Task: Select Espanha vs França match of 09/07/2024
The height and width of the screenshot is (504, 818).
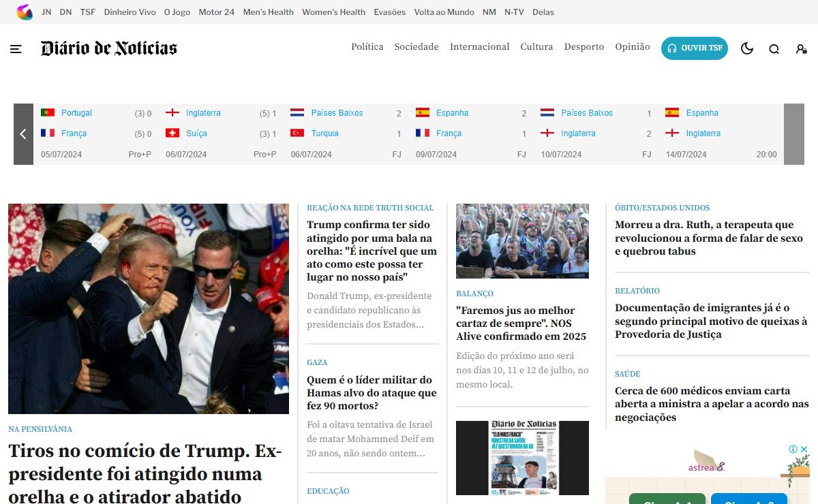Action: coord(471,134)
